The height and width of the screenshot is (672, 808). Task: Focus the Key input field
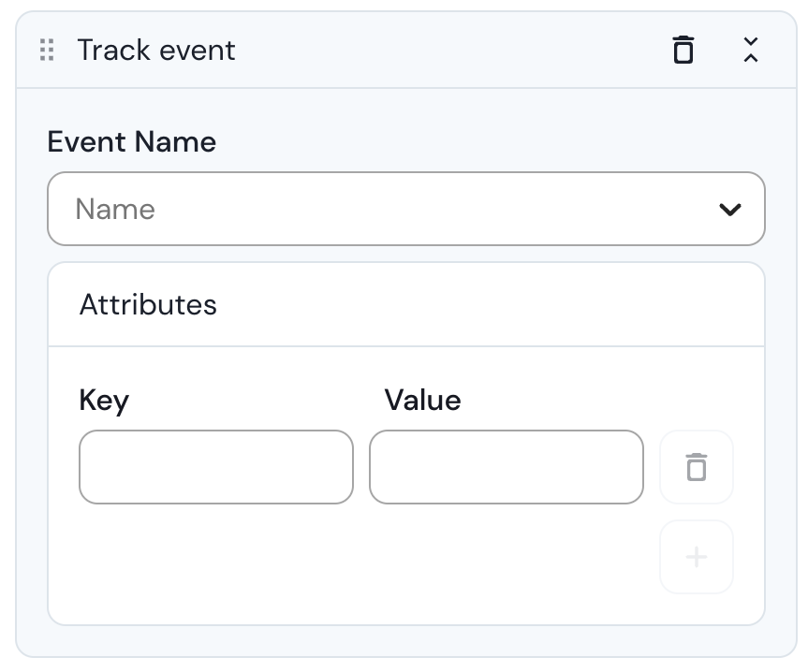216,467
